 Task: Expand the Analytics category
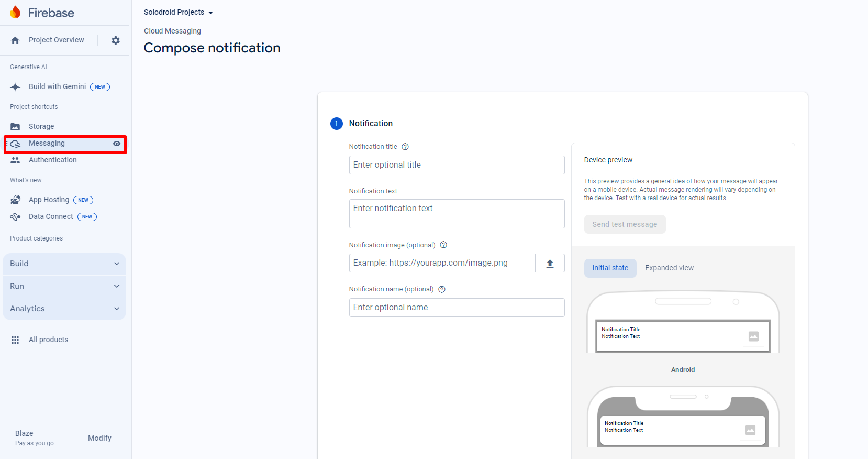(64, 309)
